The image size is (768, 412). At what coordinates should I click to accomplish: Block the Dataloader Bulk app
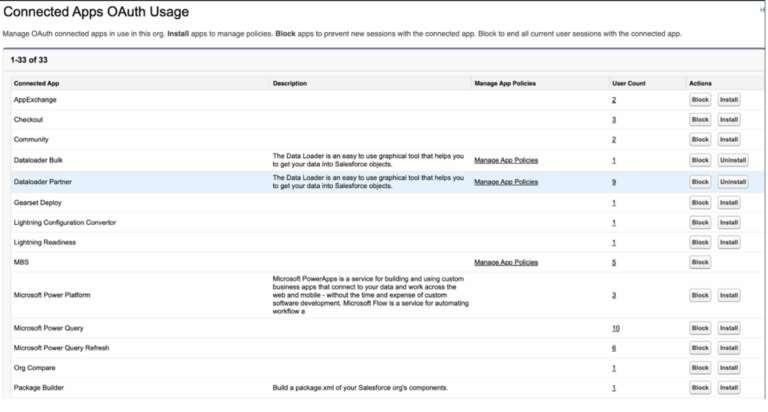700,160
